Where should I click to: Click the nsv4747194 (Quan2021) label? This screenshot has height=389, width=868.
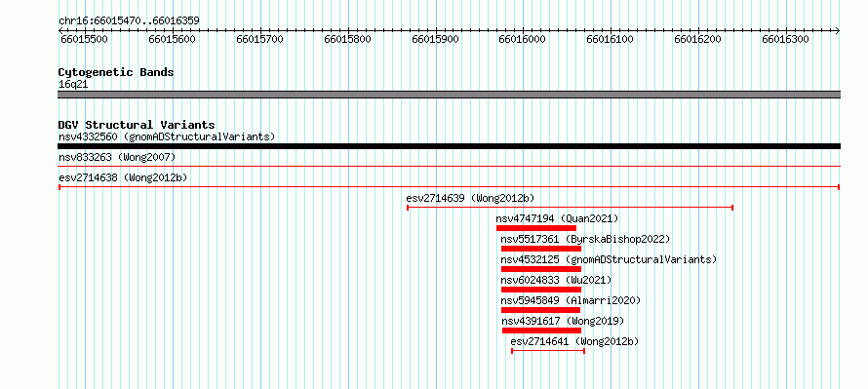[557, 218]
